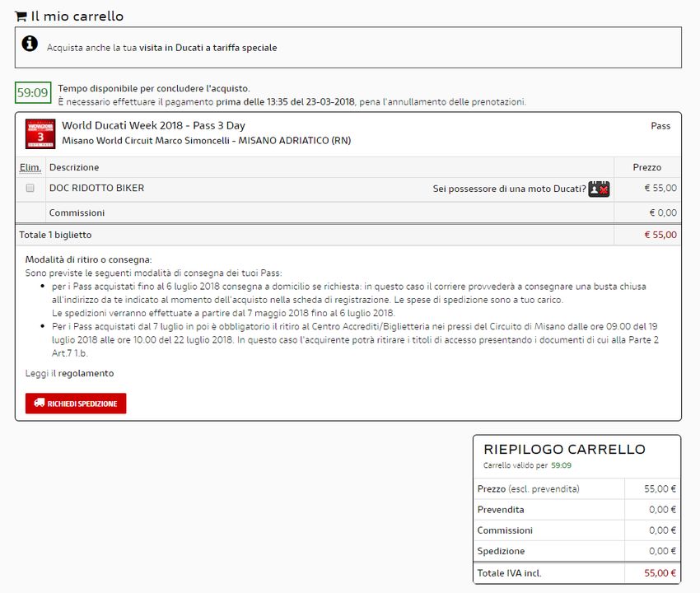The width and height of the screenshot is (700, 593).
Task: Click the Pass label at top right of event
Action: 660,126
